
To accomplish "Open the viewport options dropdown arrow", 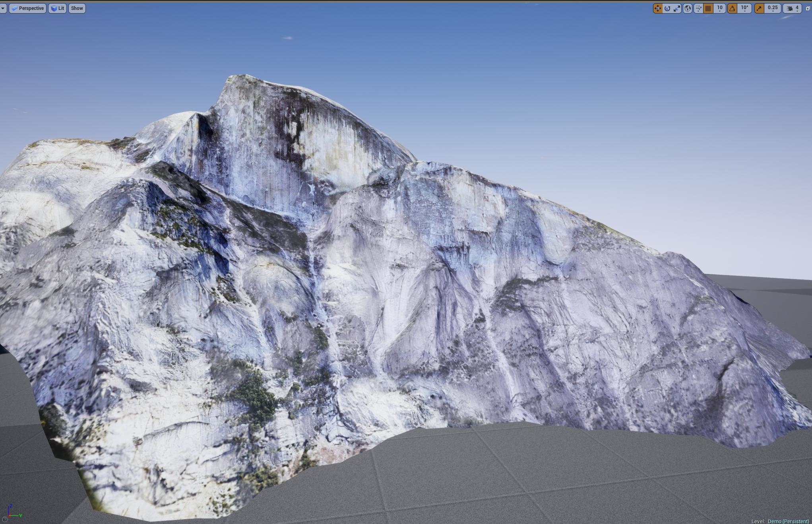I will pos(3,8).
